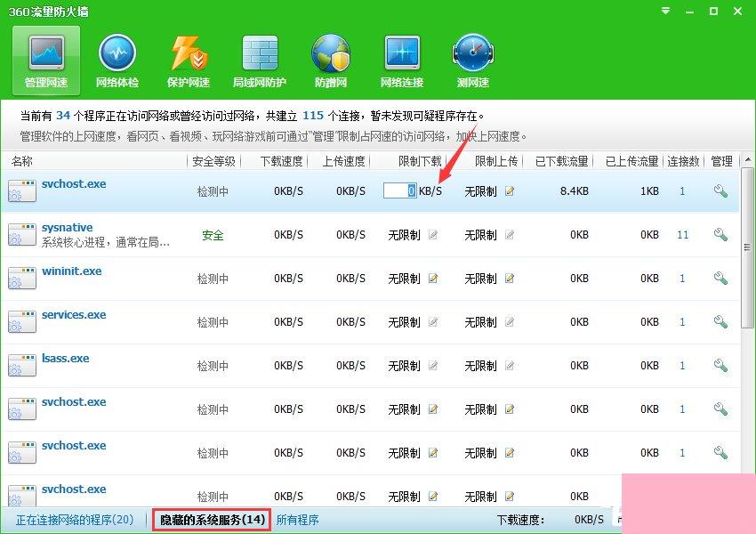Click the lsass.exe process name
756x534 pixels.
65,359
